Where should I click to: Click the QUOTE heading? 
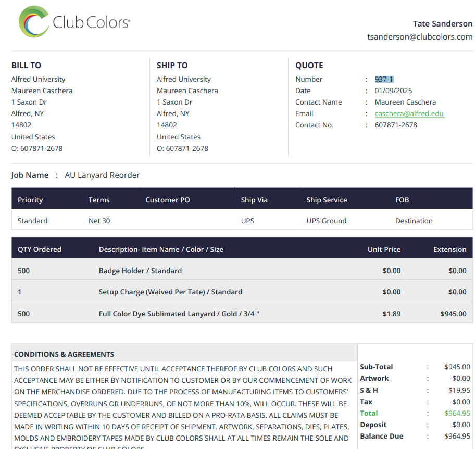point(309,65)
